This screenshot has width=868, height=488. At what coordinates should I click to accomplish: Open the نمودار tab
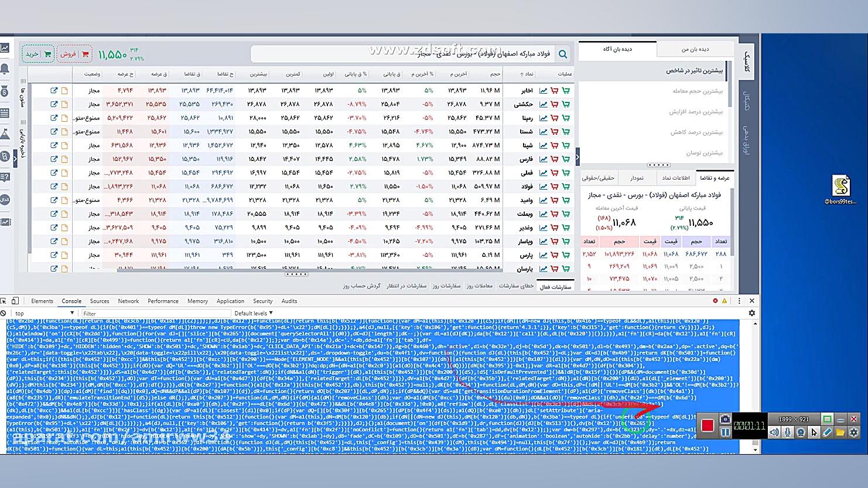637,177
